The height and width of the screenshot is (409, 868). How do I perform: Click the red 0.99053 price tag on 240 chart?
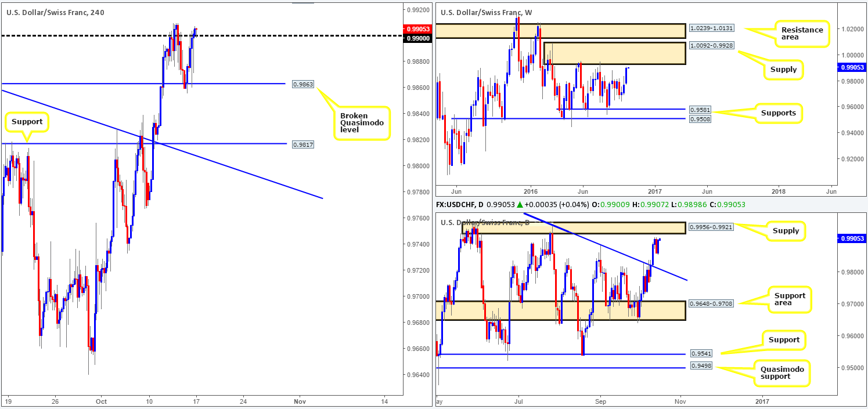(x=418, y=28)
